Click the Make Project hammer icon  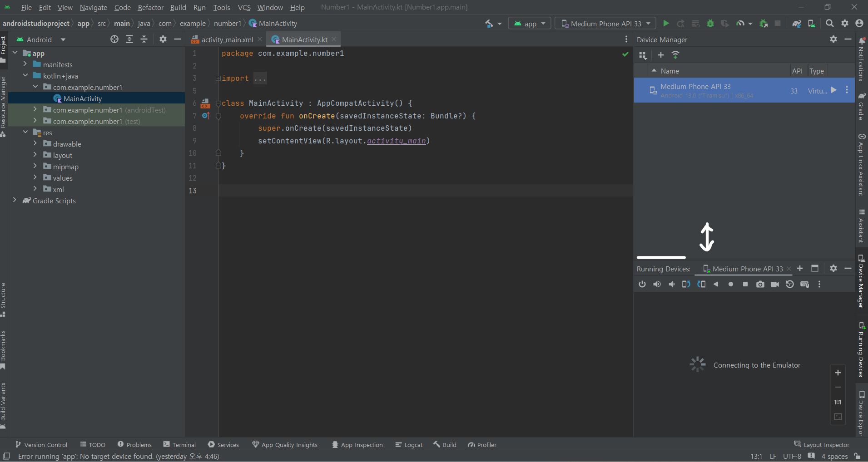pyautogui.click(x=489, y=24)
